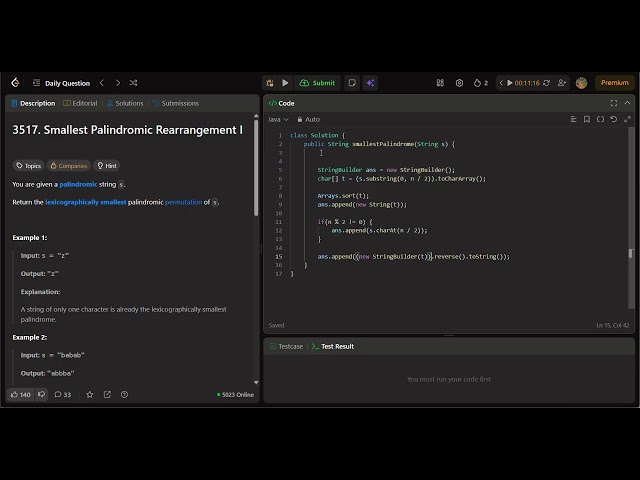This screenshot has height=480, width=640.
Task: Pick a random question with shuffle icon
Action: coord(133,83)
